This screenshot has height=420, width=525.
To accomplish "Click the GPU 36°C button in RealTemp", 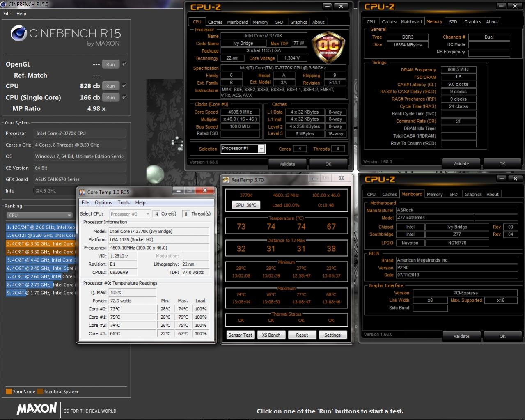I will click(x=245, y=205).
